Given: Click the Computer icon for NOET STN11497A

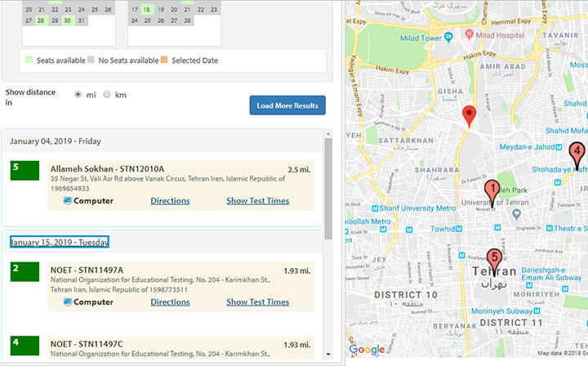Looking at the screenshot, I should (x=68, y=302).
